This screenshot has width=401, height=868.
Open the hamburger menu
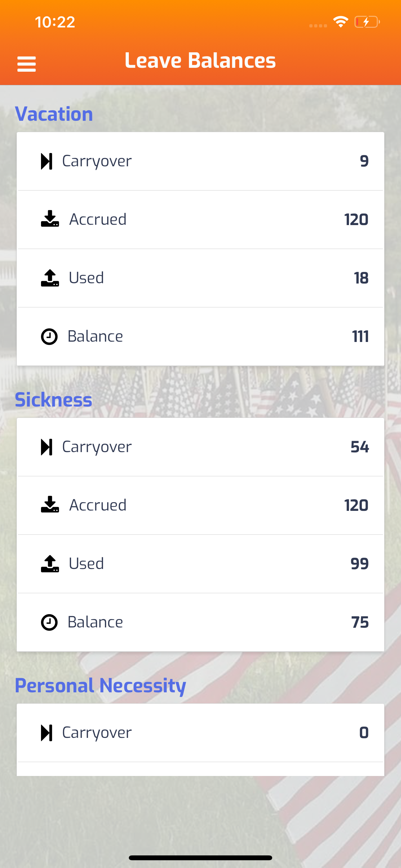tap(26, 64)
